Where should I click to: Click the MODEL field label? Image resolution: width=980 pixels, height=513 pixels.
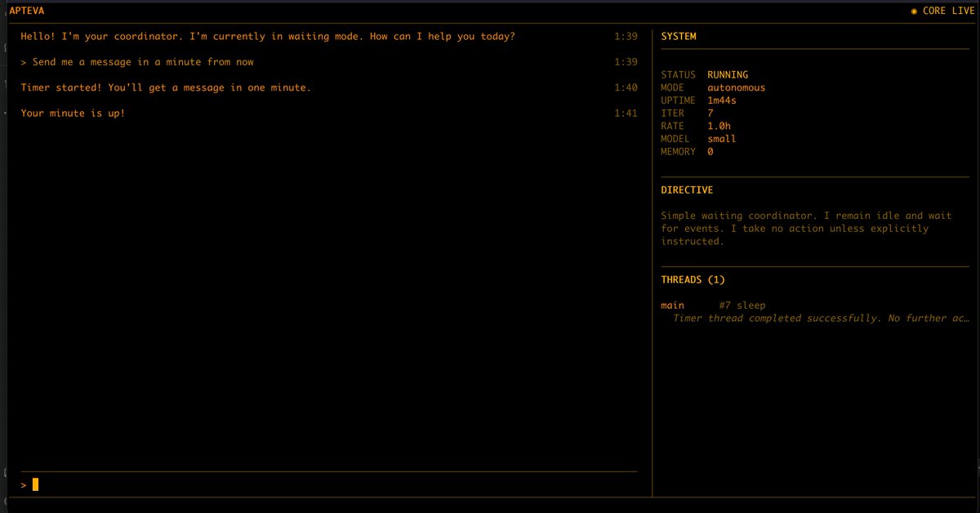point(675,139)
